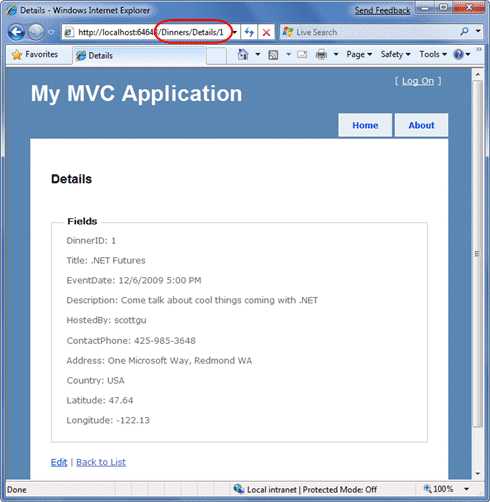Screen dimensions: 490x502
Task: Open the Home navigation tab
Action: coord(365,125)
